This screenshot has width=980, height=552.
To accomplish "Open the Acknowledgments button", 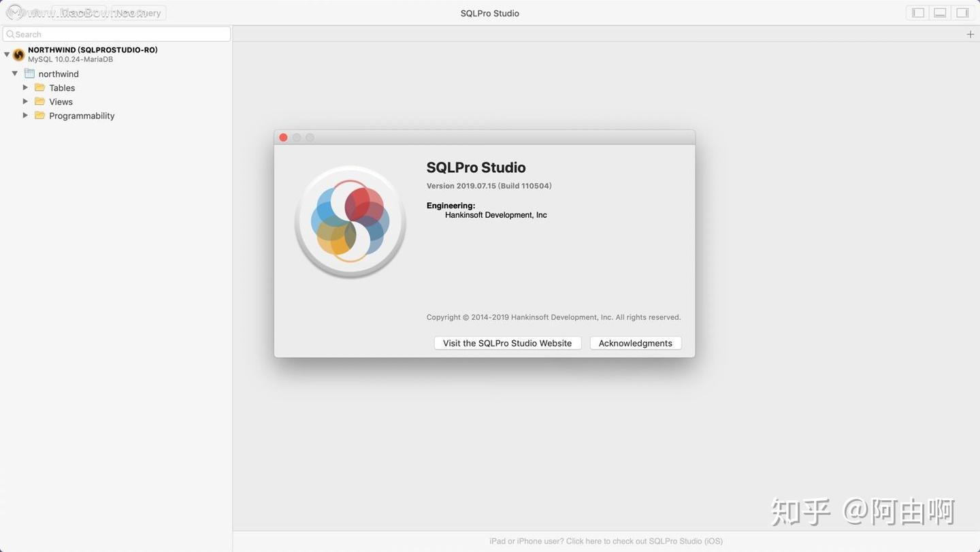I will tap(636, 343).
